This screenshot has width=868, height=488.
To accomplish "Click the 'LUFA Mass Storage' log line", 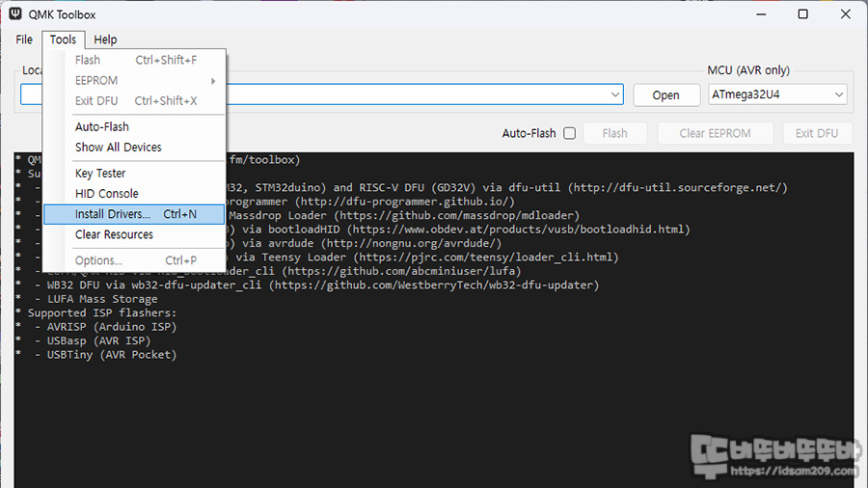I will (102, 299).
